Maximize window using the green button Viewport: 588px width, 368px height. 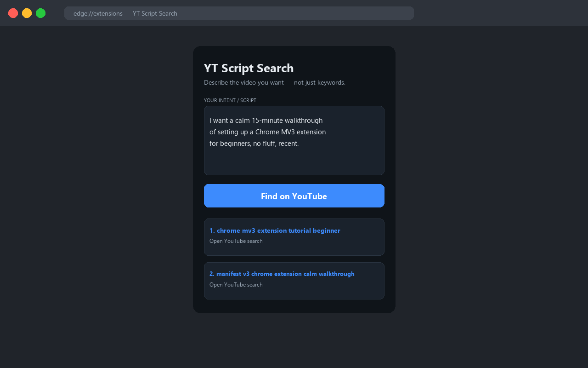coord(40,13)
